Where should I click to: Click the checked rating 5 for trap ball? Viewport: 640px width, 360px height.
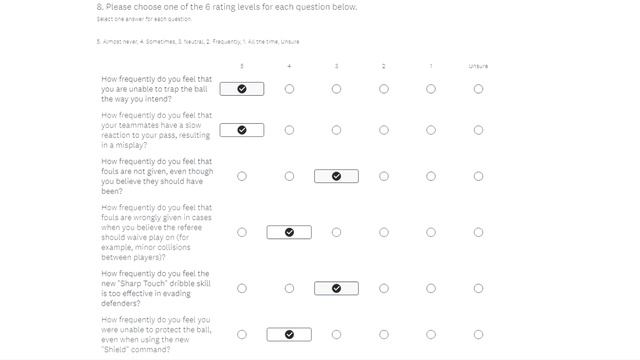tap(242, 89)
